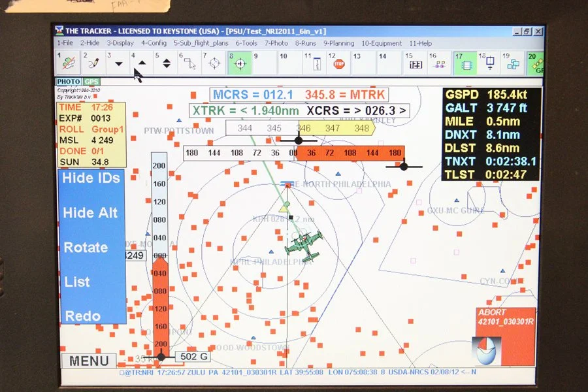Click toolbar button 1 with crossed-out map icon
This screenshot has height=392, width=588.
(67, 62)
